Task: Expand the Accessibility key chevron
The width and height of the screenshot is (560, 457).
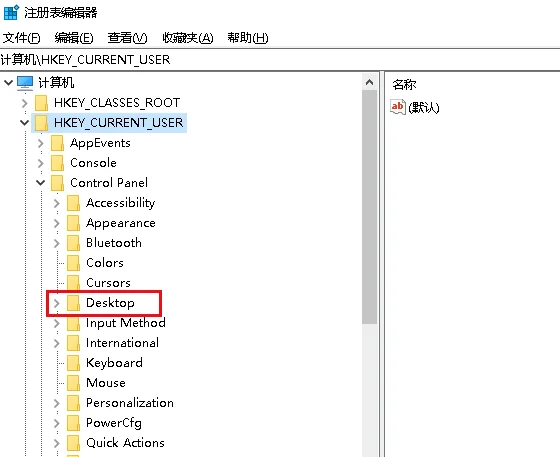Action: [x=56, y=203]
